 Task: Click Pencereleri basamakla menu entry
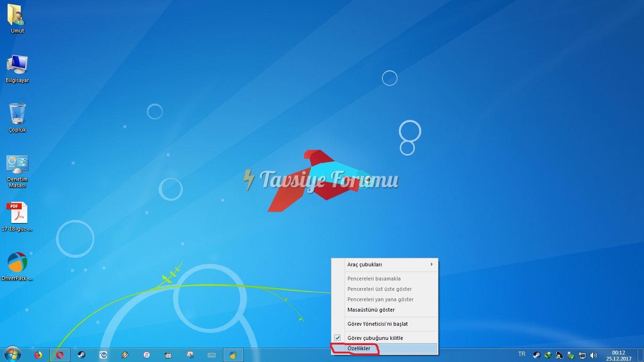tap(384, 279)
